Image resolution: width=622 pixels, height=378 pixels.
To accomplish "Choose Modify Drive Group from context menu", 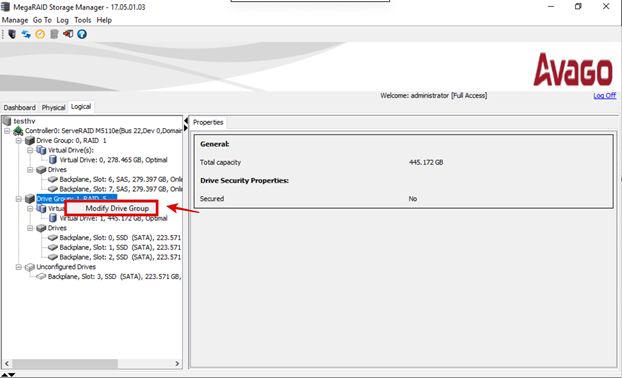I will [112, 208].
